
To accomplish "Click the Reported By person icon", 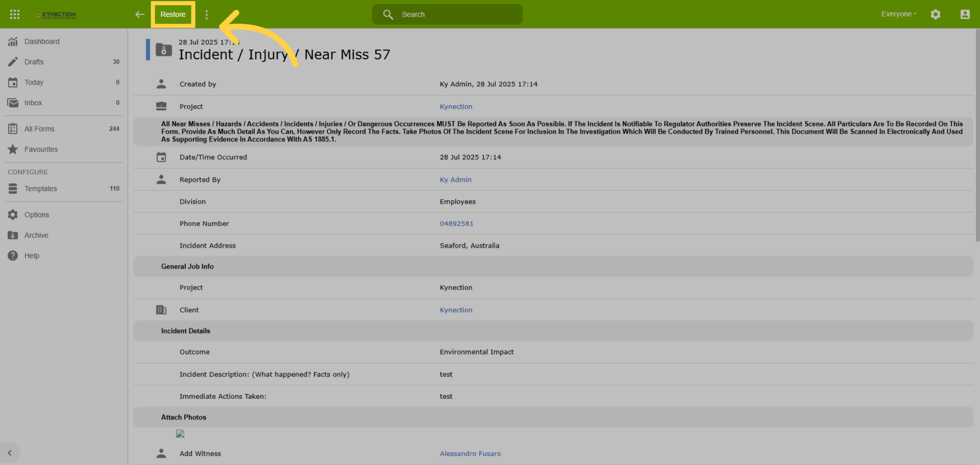I will coord(161,179).
